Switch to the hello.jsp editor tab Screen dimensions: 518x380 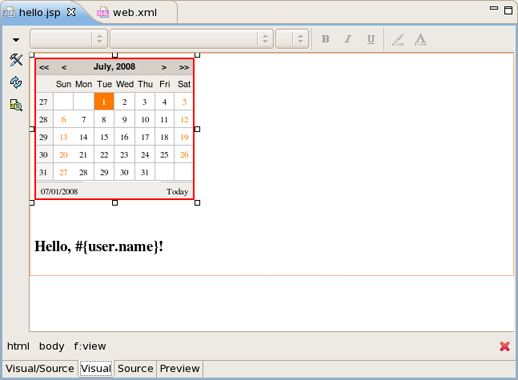(x=39, y=13)
